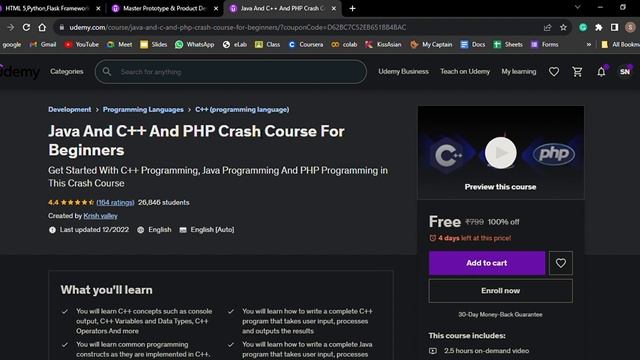Open the Categories menu
This screenshot has width=640, height=360.
(67, 71)
